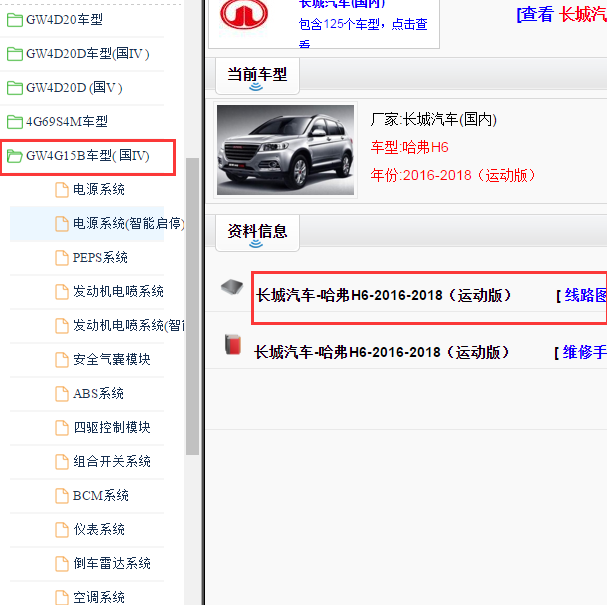This screenshot has height=605, width=607.
Task: Expand GW4D20D车型(国IV) tree node
Action: click(87, 54)
